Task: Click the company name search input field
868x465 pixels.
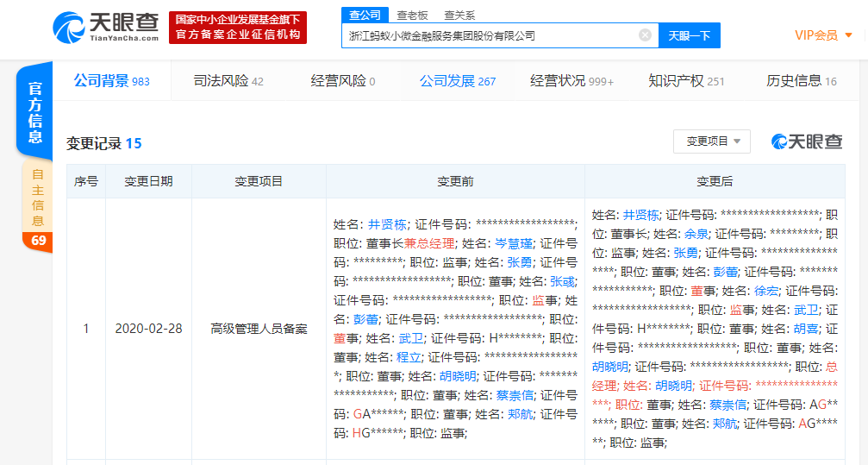Action: click(491, 35)
